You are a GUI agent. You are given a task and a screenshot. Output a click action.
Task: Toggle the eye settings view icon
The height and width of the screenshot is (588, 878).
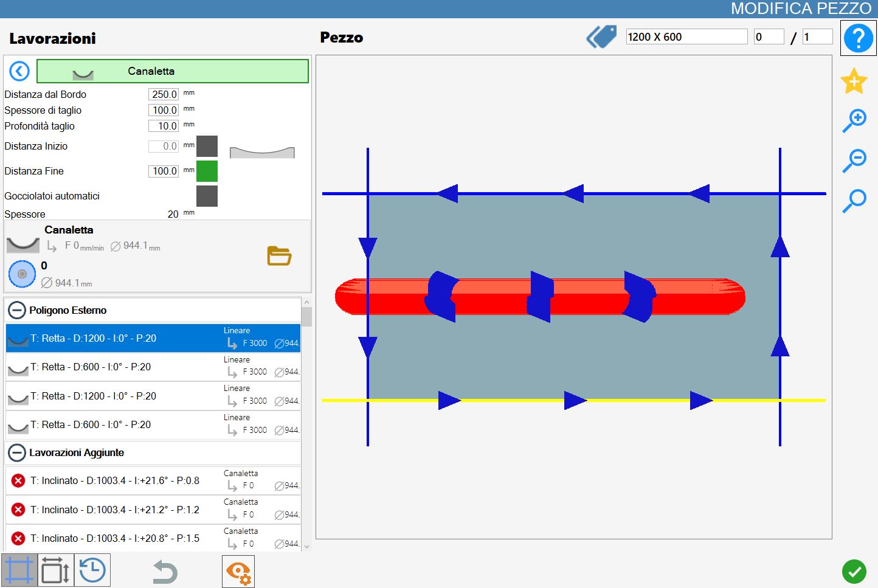pos(238,572)
